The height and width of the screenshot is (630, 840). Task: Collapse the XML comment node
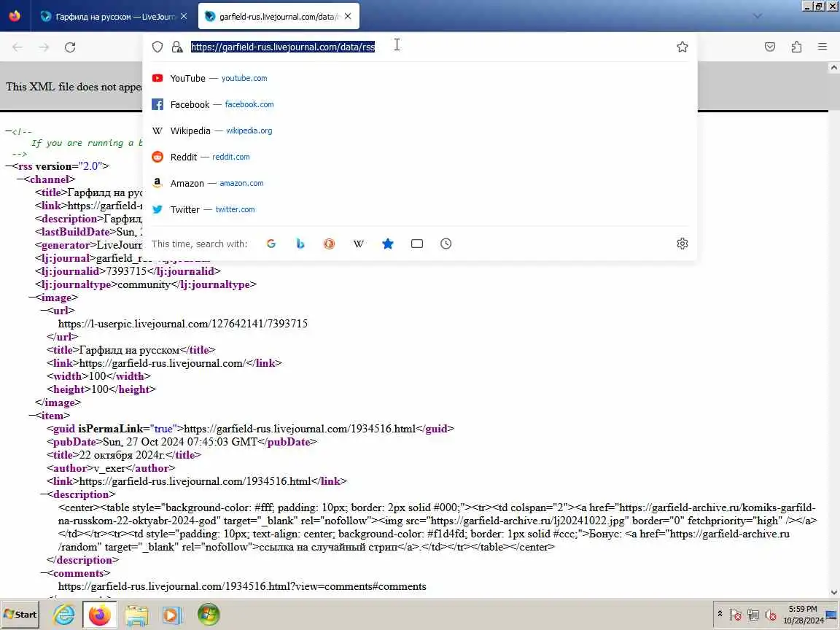coord(8,131)
